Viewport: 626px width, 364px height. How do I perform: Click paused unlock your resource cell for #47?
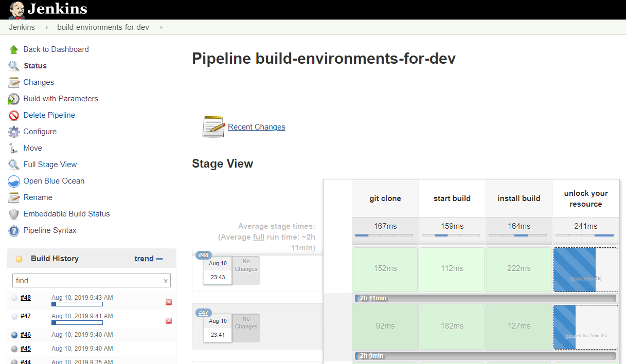[x=586, y=327]
